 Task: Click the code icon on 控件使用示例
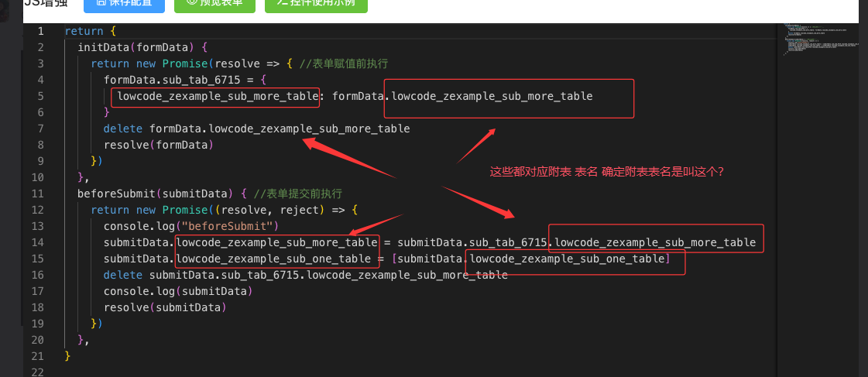click(280, 3)
